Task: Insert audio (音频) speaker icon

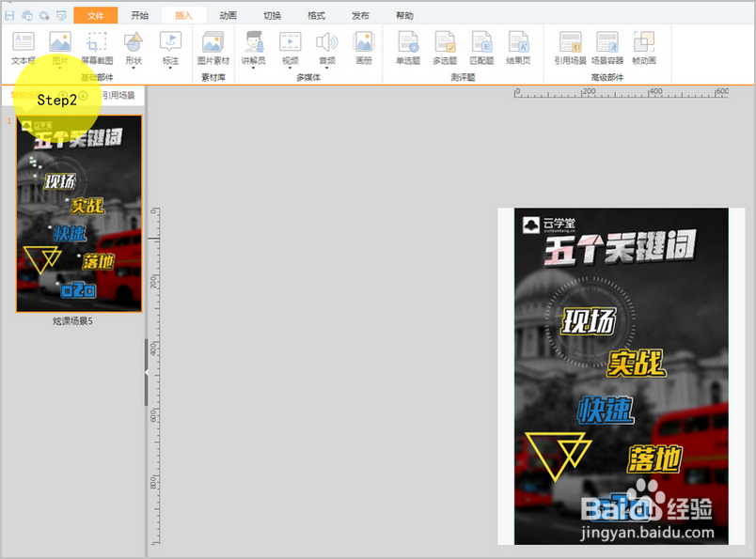Action: coord(327,42)
